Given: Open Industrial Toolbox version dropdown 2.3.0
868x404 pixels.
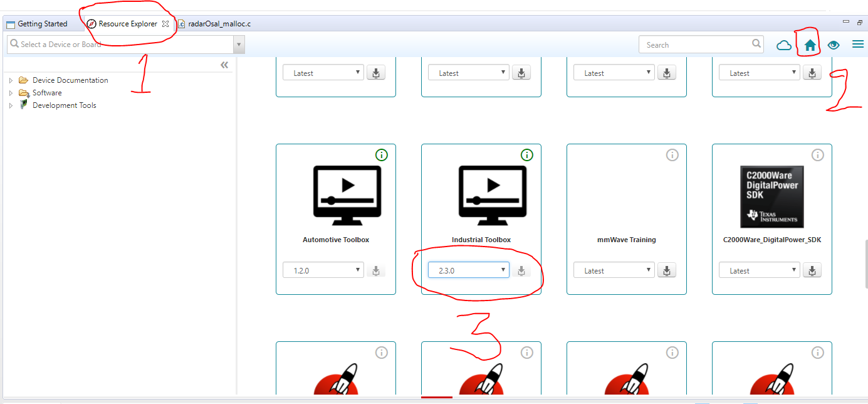Looking at the screenshot, I should (x=468, y=270).
